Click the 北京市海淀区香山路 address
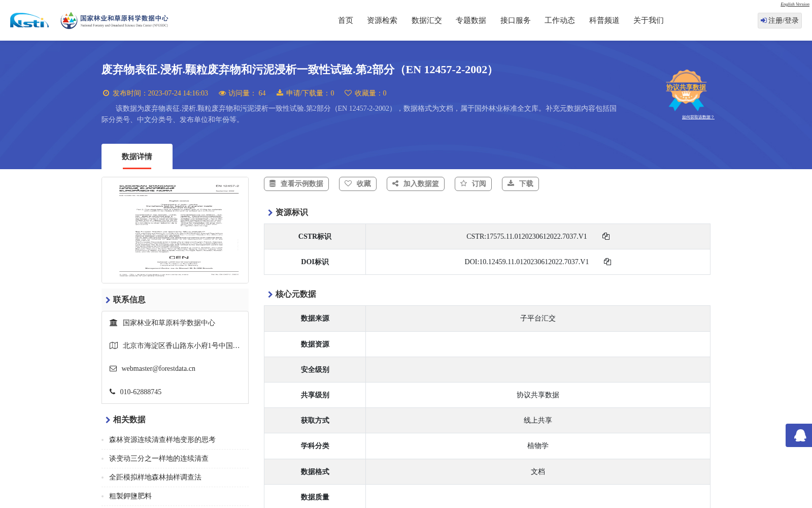The width and height of the screenshot is (812, 508). [181, 345]
